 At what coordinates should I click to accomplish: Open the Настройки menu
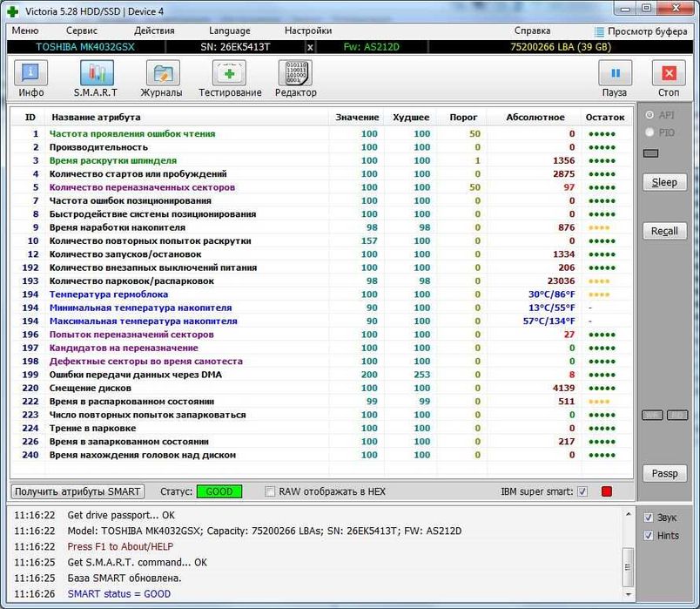pyautogui.click(x=308, y=30)
